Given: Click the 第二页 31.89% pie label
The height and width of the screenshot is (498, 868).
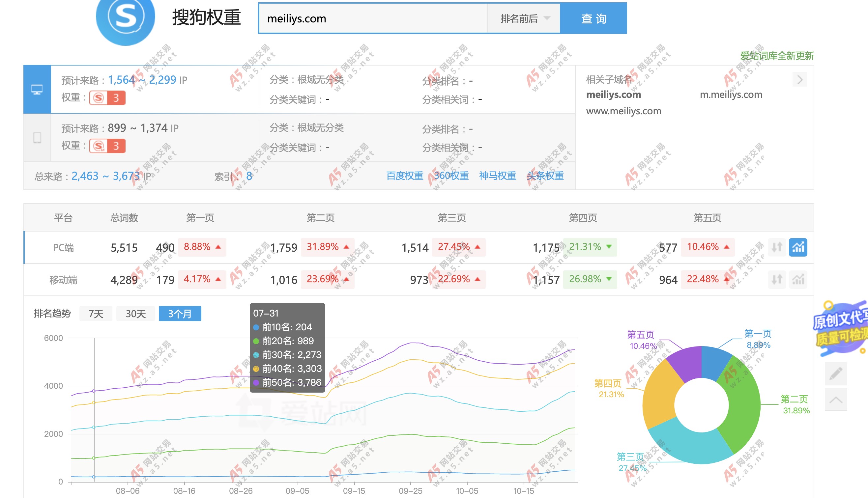Looking at the screenshot, I should 796,404.
